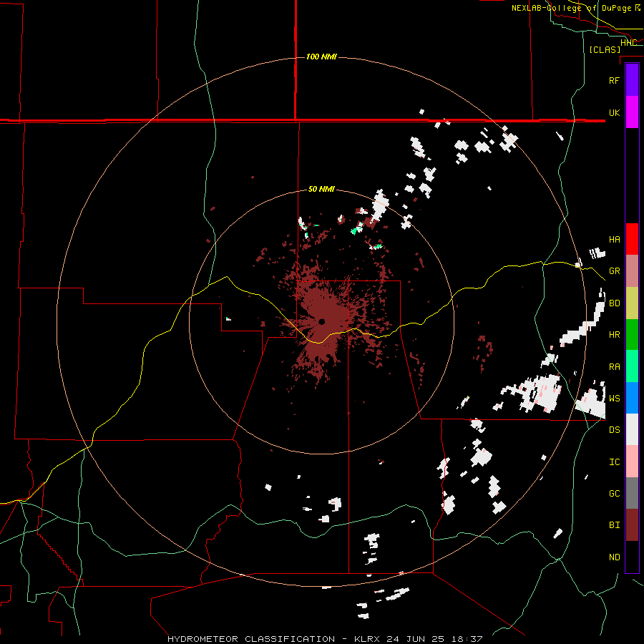The image size is (644, 644).
Task: Pick the light green RA swatch
Action: [x=632, y=366]
